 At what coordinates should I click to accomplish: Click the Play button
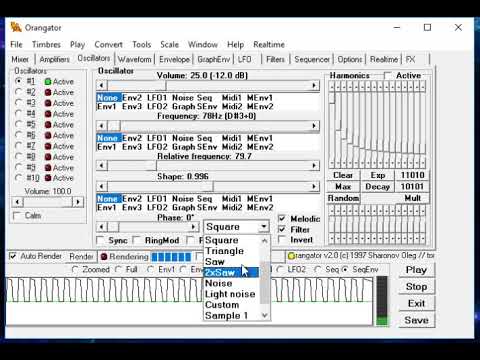416,270
